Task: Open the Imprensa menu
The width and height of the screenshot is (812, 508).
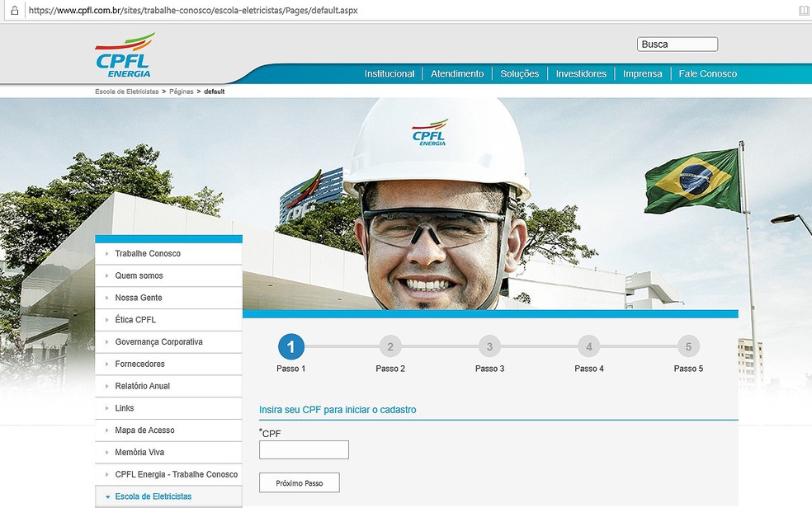Action: click(x=643, y=74)
